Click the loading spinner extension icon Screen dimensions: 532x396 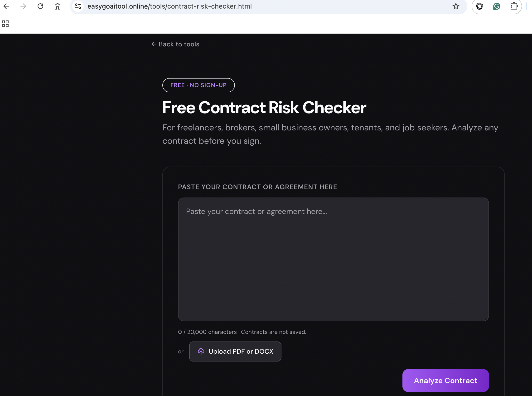480,6
